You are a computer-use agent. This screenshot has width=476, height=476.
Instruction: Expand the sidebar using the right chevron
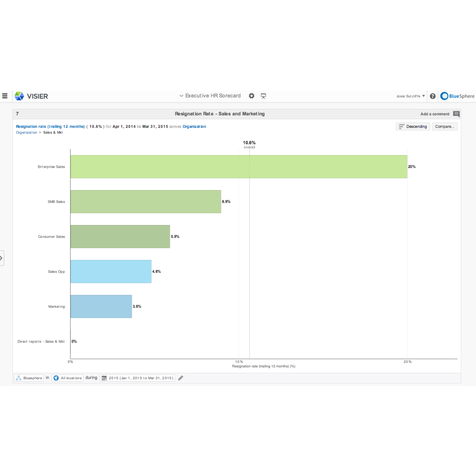click(x=2, y=258)
